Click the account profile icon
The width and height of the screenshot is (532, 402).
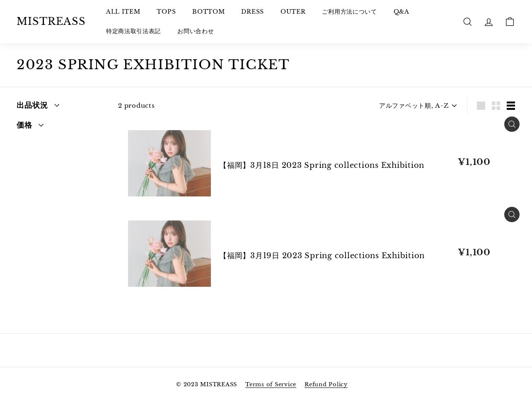pyautogui.click(x=488, y=22)
